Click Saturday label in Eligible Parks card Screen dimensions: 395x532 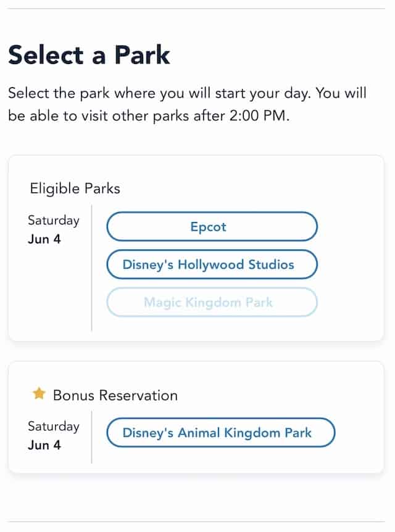coord(54,221)
